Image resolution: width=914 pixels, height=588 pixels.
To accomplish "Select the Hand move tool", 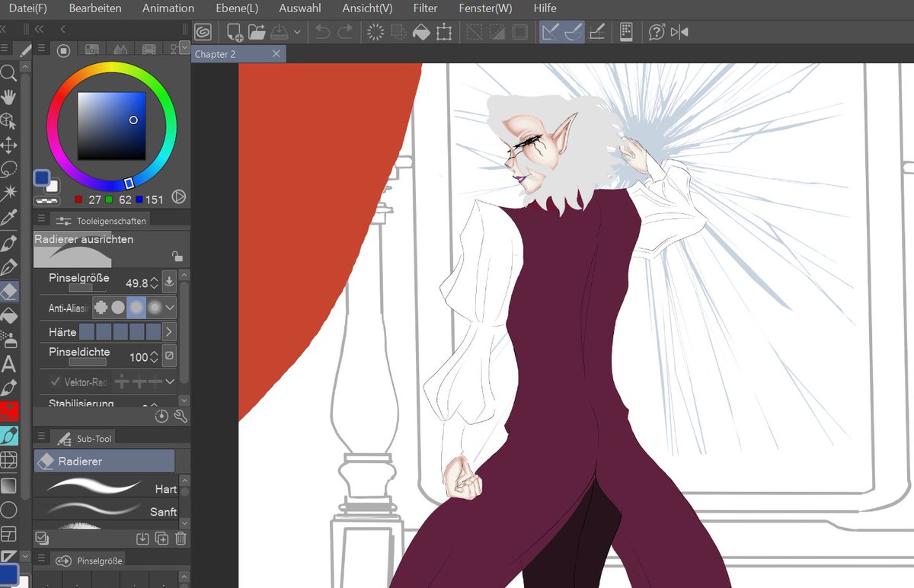I will pos(8,97).
